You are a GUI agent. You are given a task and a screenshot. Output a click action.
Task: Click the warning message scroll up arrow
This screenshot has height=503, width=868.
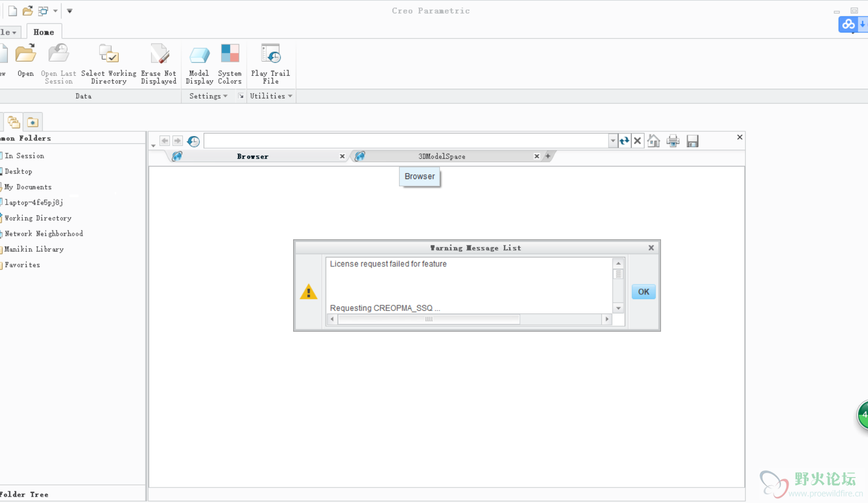pos(618,263)
